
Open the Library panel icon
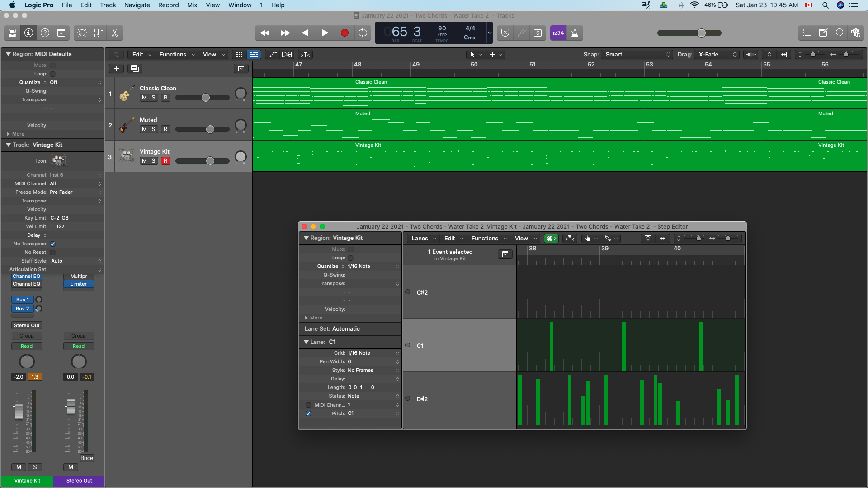tap(12, 33)
